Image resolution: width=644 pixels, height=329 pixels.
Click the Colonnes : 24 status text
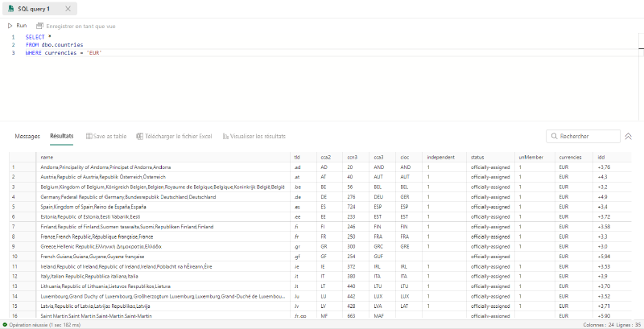(598, 325)
